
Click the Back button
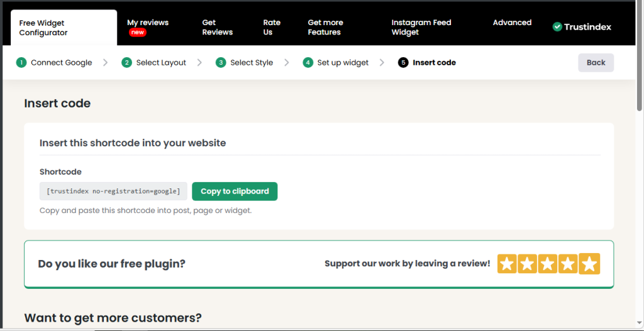596,63
